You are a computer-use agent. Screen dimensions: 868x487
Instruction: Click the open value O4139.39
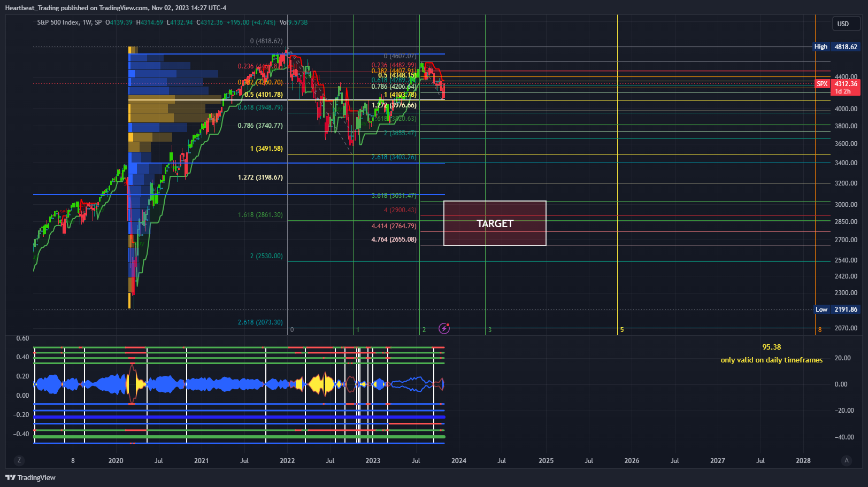point(119,22)
